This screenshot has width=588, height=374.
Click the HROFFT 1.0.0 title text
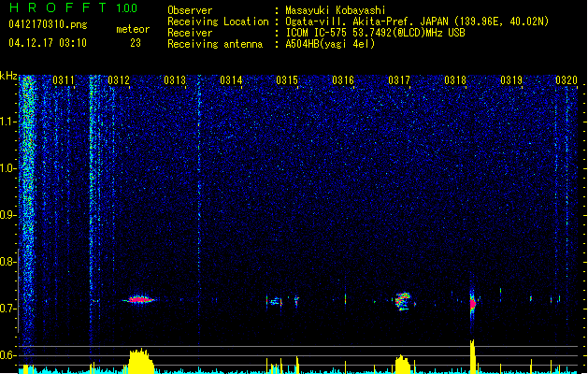coord(73,7)
